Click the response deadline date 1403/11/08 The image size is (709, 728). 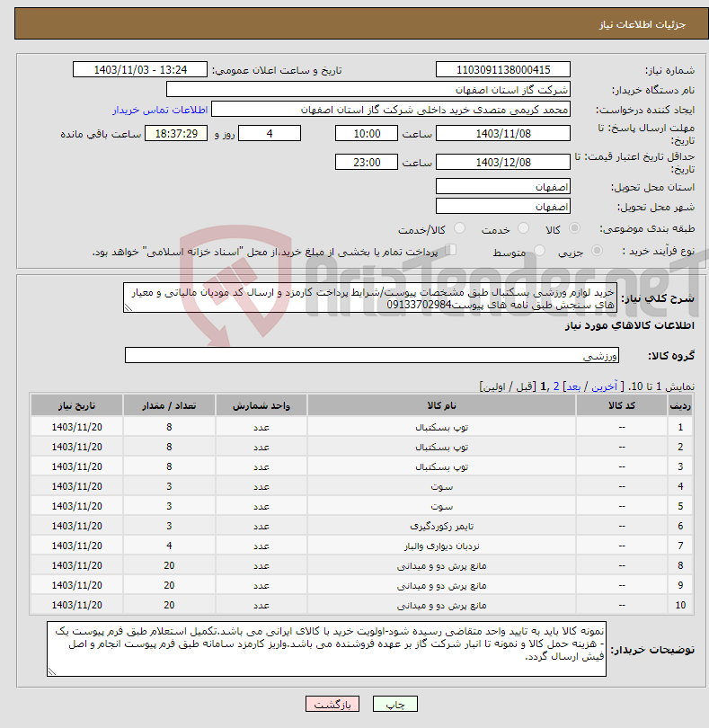click(503, 134)
